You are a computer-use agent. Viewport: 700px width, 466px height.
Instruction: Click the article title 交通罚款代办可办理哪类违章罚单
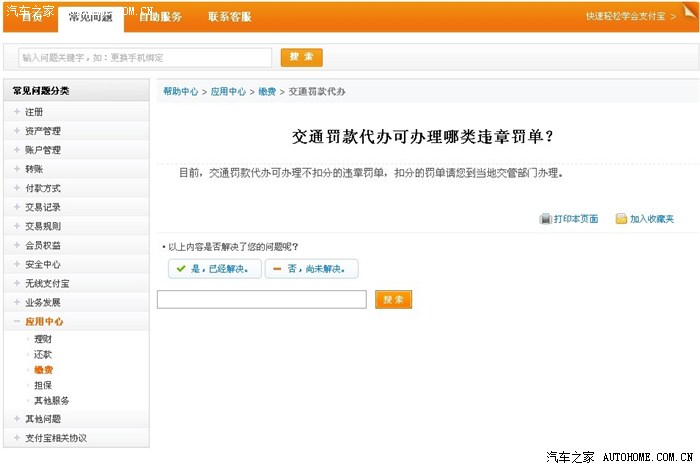[422, 137]
